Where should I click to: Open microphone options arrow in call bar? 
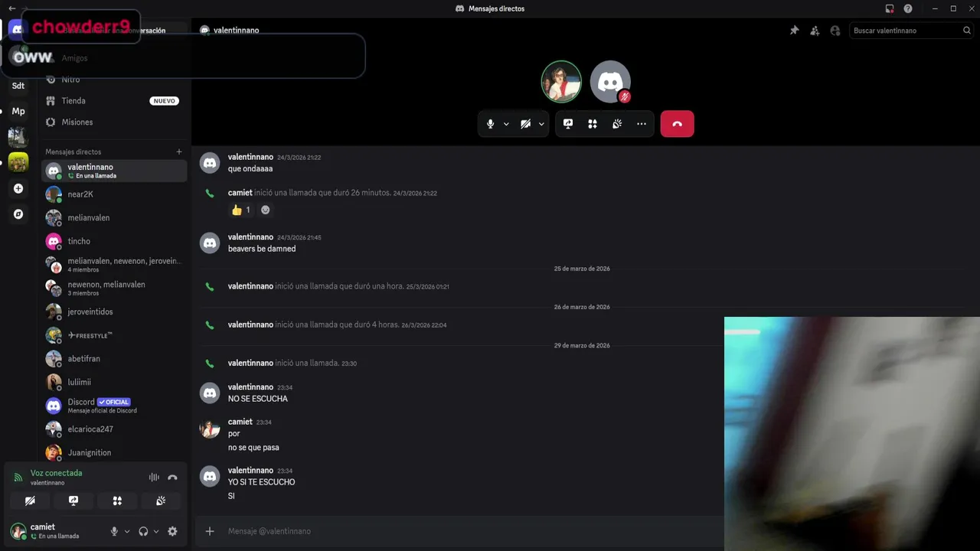pyautogui.click(x=506, y=124)
